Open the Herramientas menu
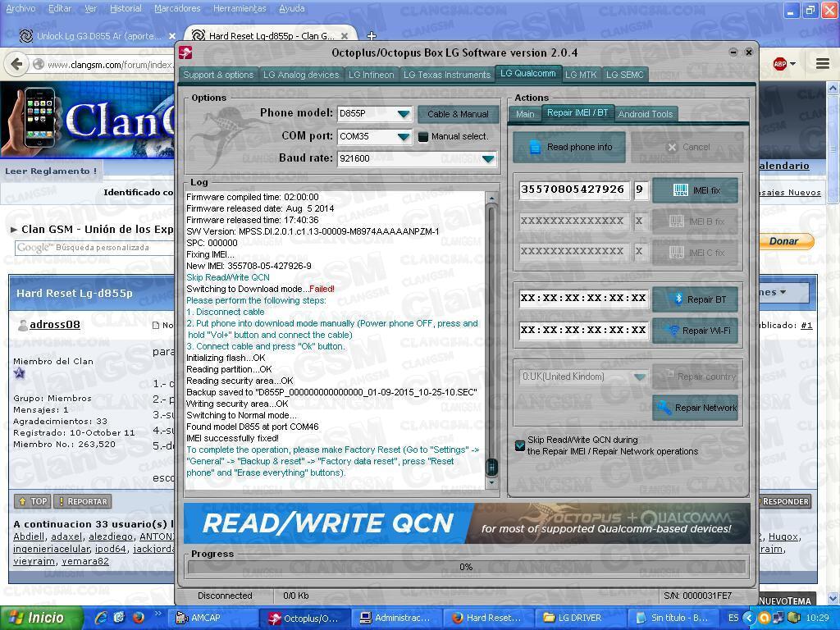The width and height of the screenshot is (840, 630). tap(240, 8)
